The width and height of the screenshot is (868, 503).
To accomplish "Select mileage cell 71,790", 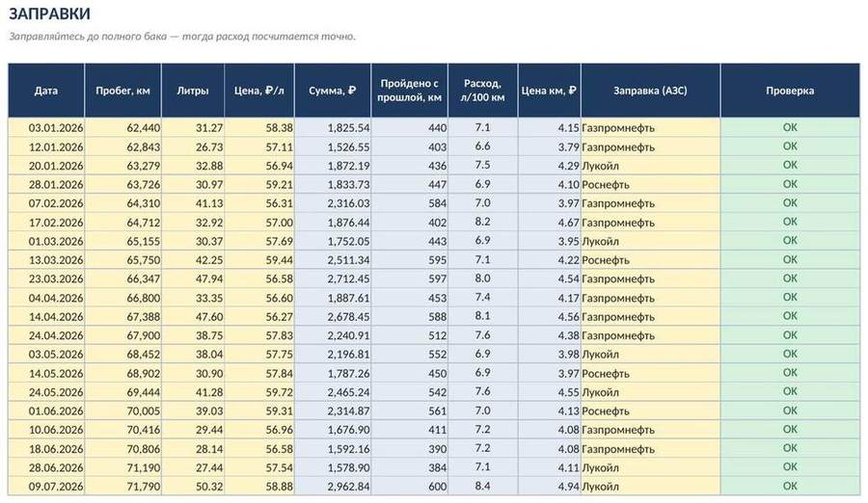I will pos(122,487).
